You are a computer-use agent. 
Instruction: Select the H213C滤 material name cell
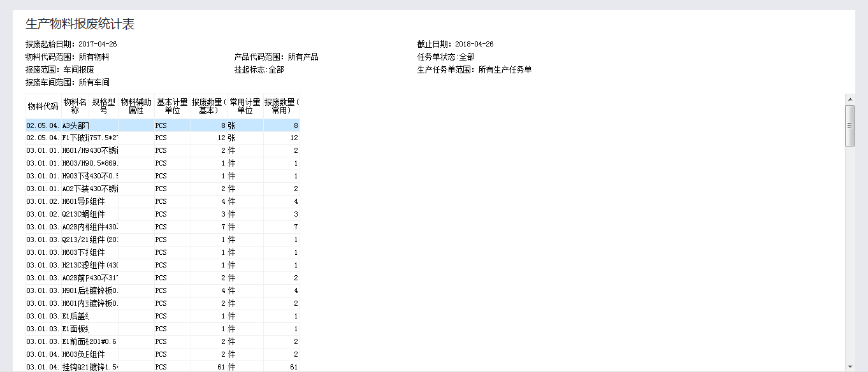pyautogui.click(x=75, y=265)
